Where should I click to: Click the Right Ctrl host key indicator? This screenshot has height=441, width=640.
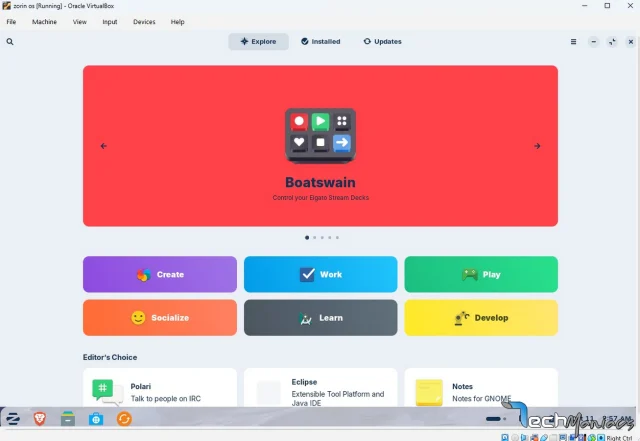tap(619, 438)
